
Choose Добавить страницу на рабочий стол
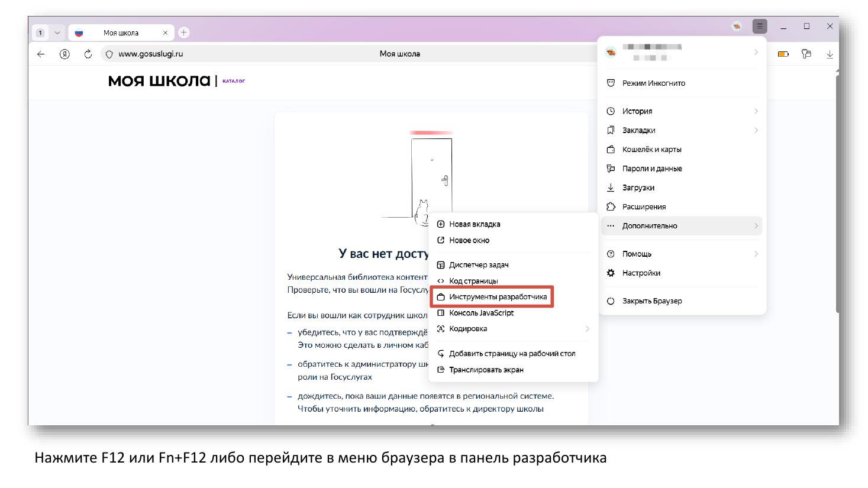[x=513, y=354]
